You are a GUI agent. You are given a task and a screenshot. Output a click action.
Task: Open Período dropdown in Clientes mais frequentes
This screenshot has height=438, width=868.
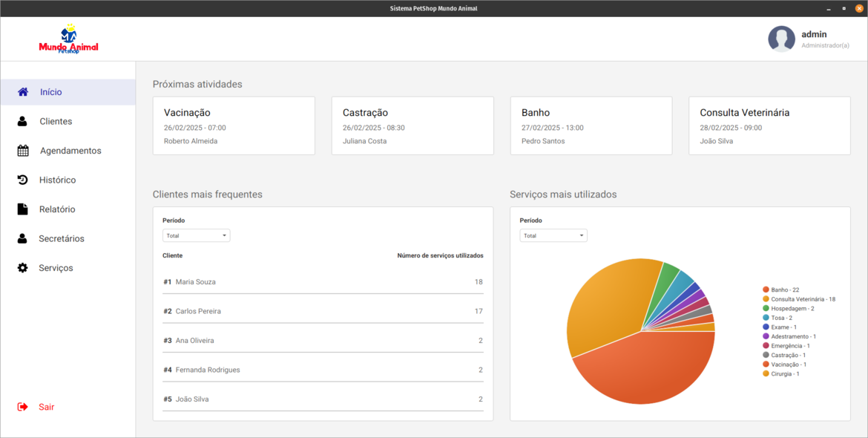tap(196, 235)
